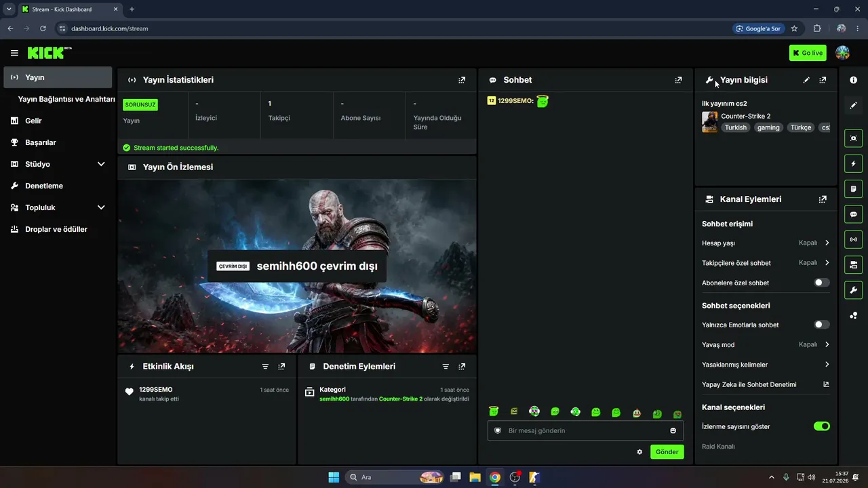Expand the Stüdyo sidebar section
The height and width of the screenshot is (488, 868).
[101, 164]
